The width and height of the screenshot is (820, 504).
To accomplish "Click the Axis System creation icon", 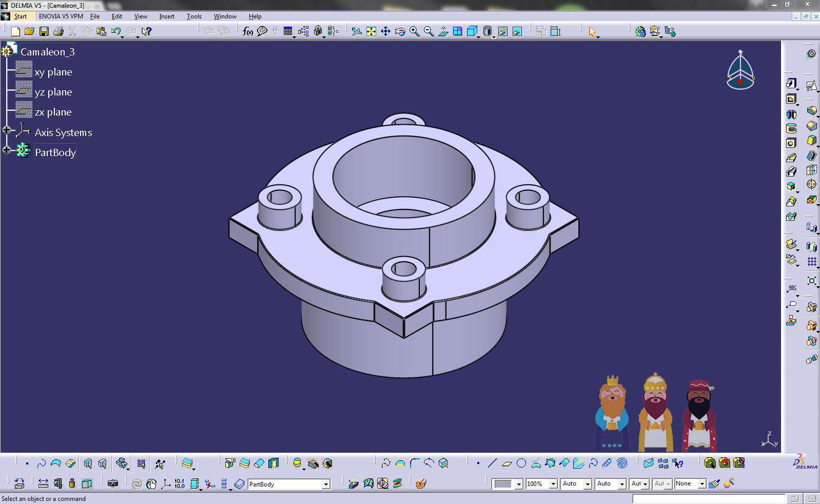I will 166,483.
